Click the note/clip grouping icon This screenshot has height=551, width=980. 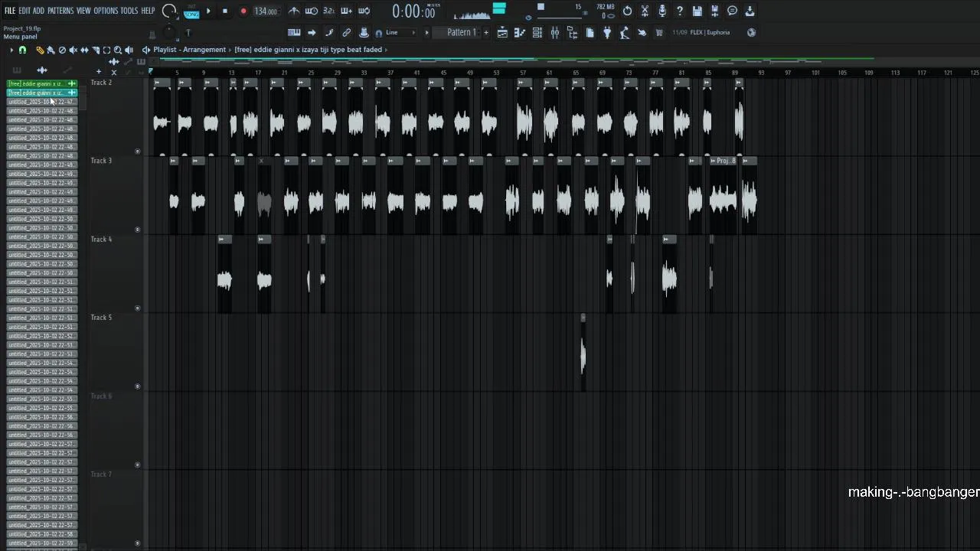329,32
